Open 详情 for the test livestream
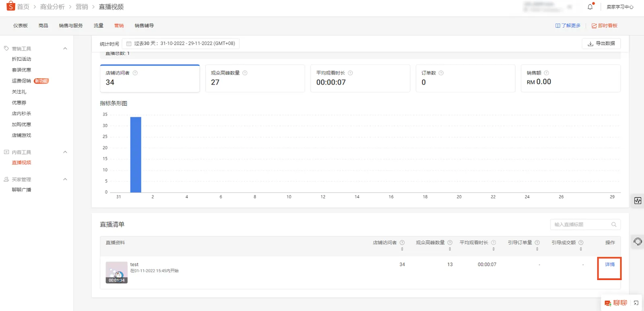 pyautogui.click(x=609, y=265)
